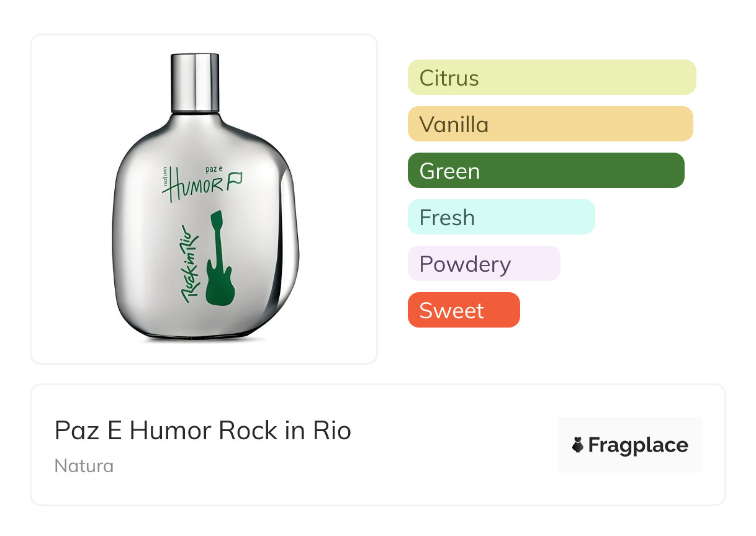756x536 pixels.
Task: Select the Powdery accord bar
Action: click(484, 264)
